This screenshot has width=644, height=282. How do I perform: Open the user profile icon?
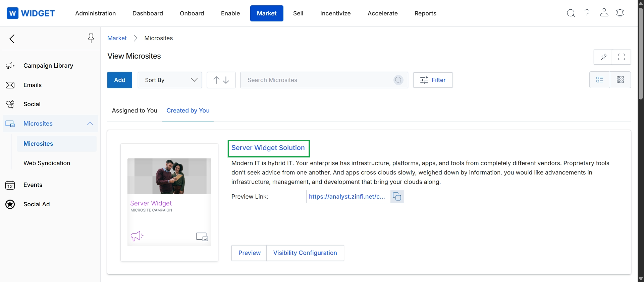point(604,13)
